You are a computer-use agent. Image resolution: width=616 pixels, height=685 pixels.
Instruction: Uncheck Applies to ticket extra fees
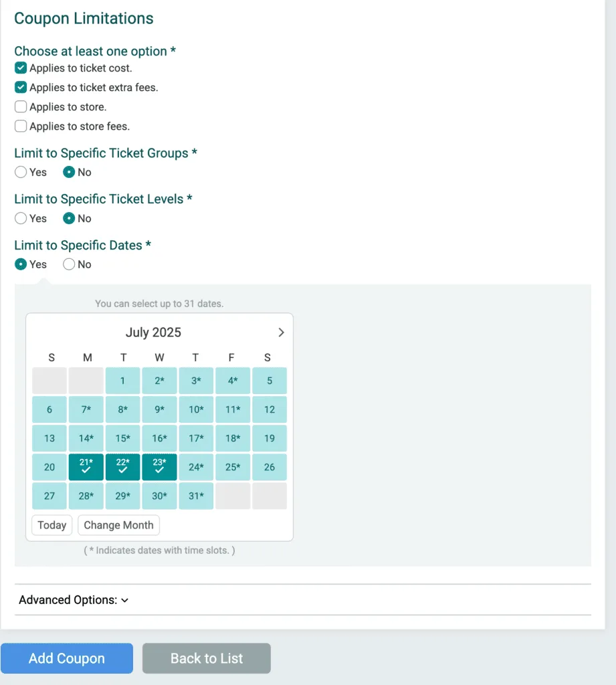click(21, 88)
